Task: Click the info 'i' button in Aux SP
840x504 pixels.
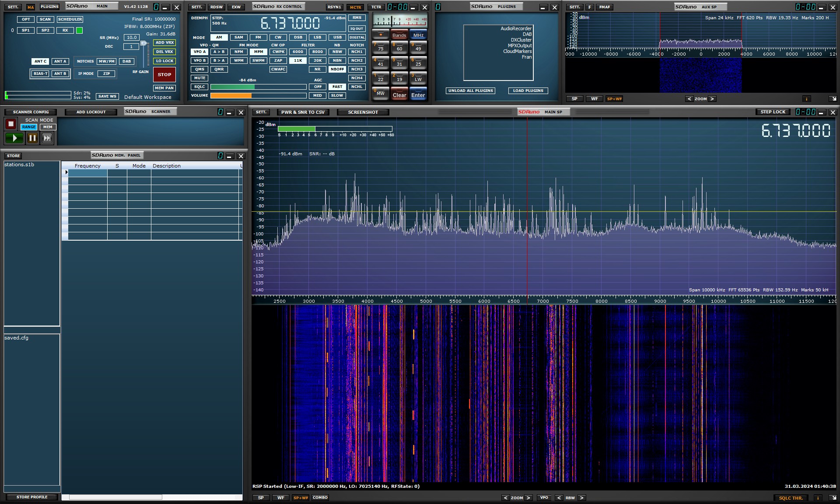Action: tap(806, 99)
